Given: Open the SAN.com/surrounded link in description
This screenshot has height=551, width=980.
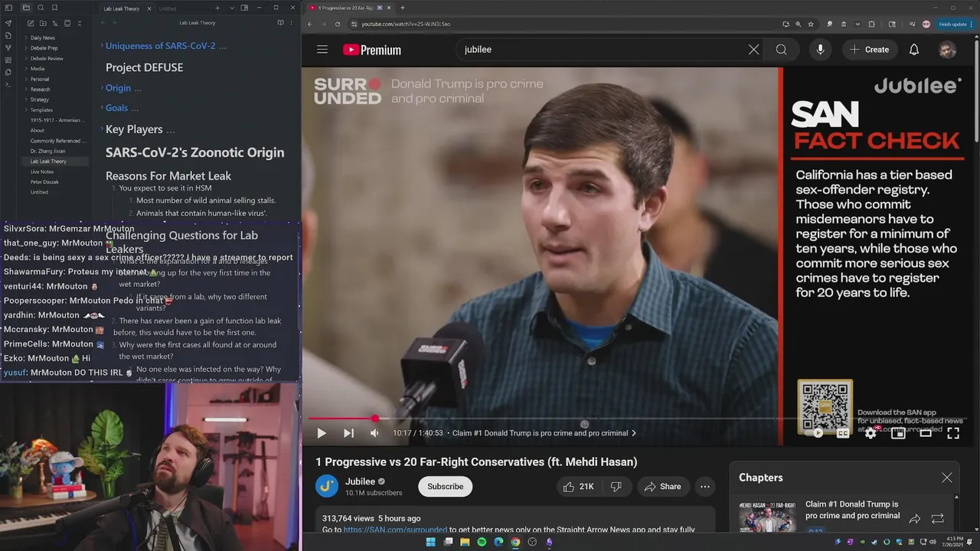Looking at the screenshot, I should pyautogui.click(x=395, y=530).
